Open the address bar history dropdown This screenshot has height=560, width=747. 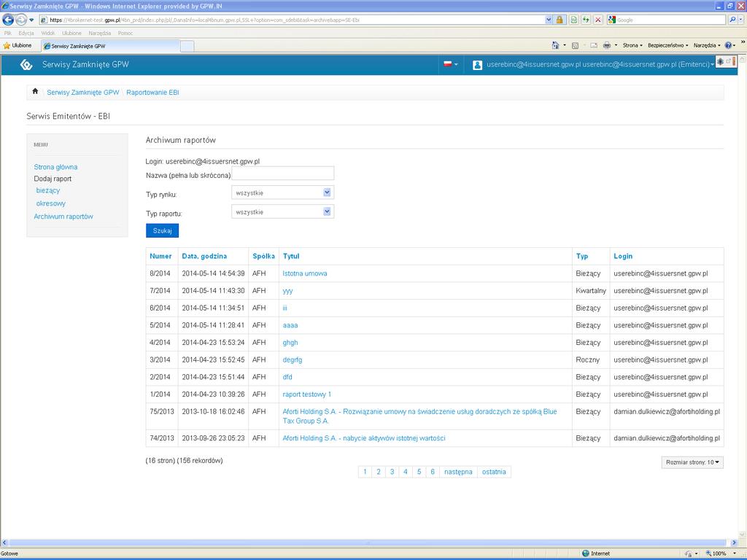pyautogui.click(x=549, y=20)
